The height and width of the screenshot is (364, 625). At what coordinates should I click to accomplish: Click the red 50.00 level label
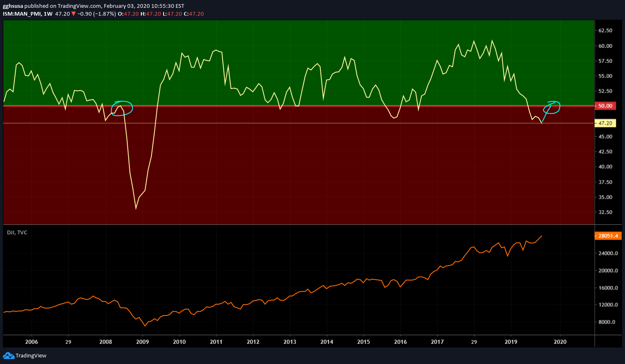tap(605, 106)
